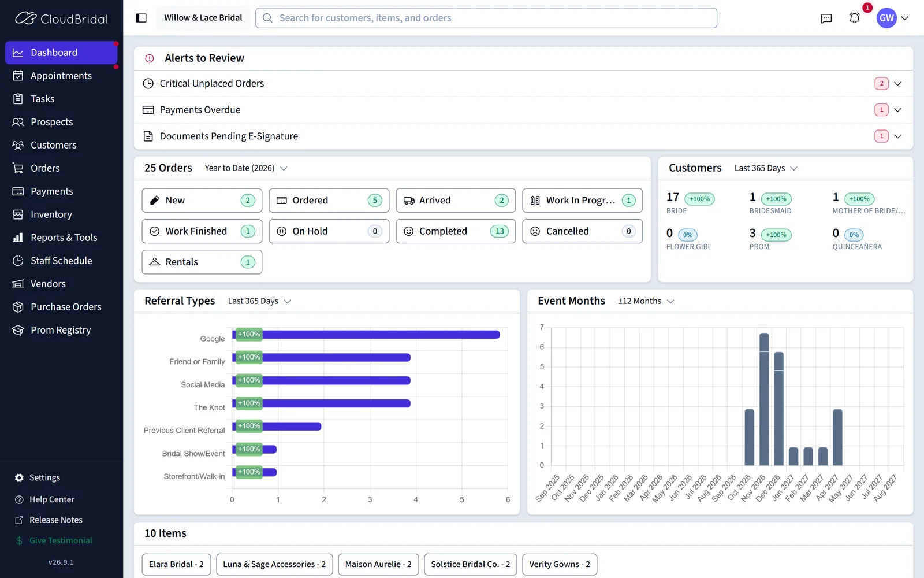The width and height of the screenshot is (924, 578).
Task: Click Solstice Bridal Co. - 2 tag
Action: [x=471, y=564]
